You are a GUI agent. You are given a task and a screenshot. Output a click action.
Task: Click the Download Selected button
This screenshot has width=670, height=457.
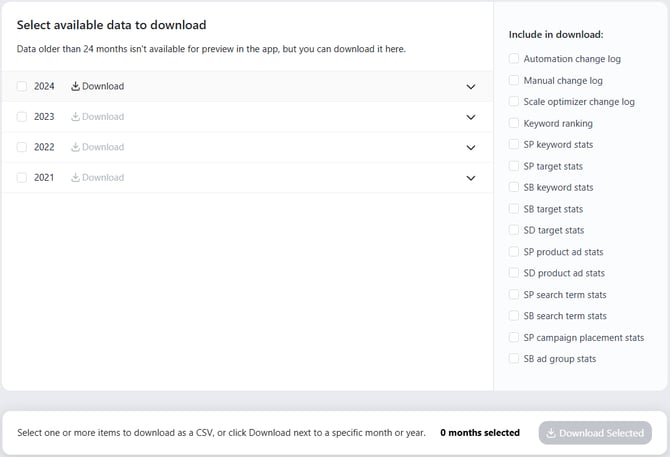[x=595, y=433]
